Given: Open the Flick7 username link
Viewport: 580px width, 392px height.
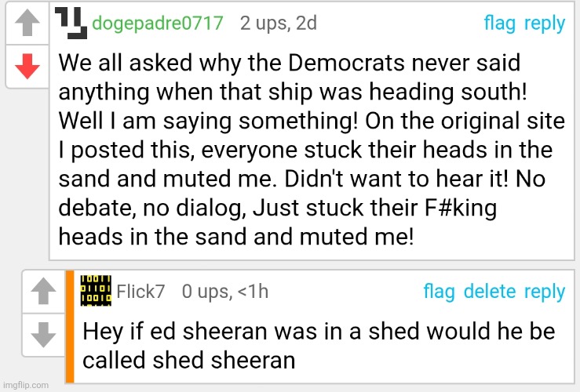Looking at the screenshot, I should [x=141, y=292].
